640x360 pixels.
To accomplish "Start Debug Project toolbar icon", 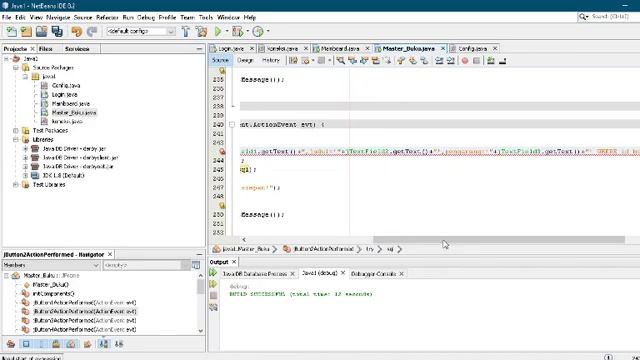I will pos(238,31).
